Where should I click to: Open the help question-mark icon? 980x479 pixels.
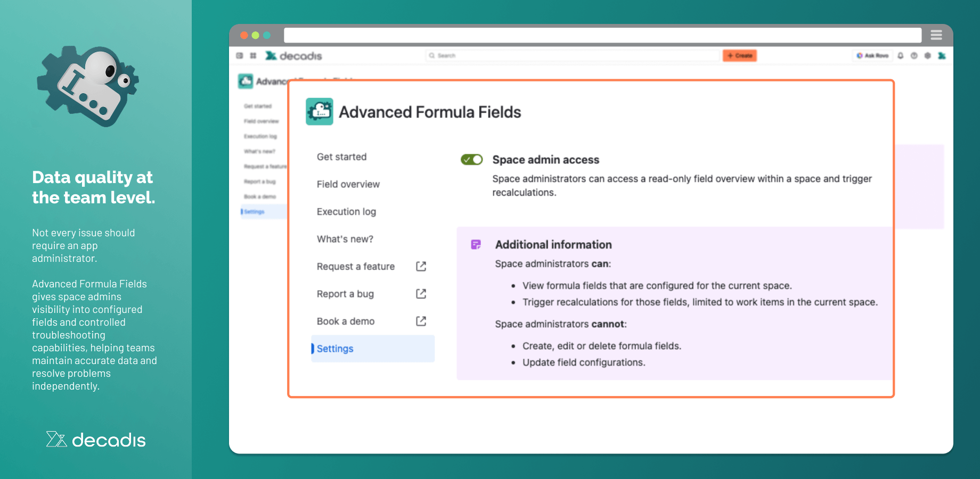pyautogui.click(x=914, y=55)
